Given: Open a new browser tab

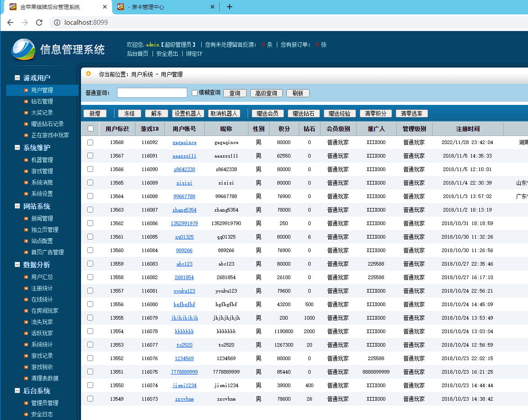Looking at the screenshot, I should 230,7.
